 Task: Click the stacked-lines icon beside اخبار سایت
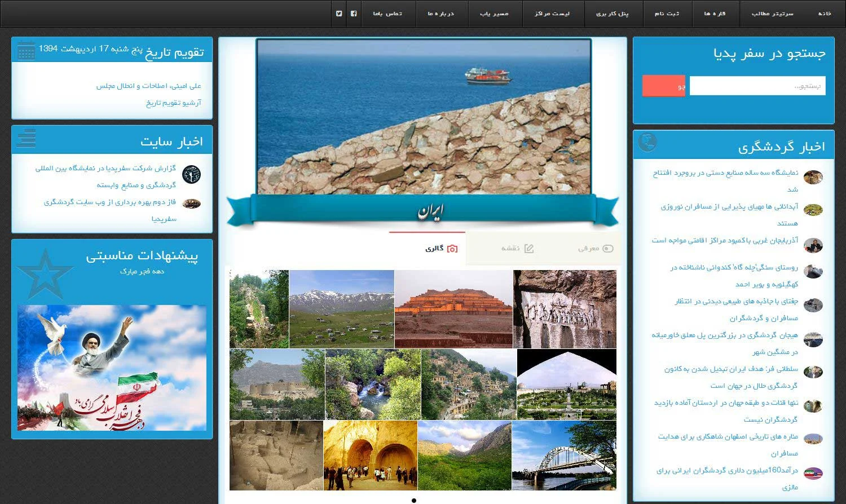[x=26, y=139]
